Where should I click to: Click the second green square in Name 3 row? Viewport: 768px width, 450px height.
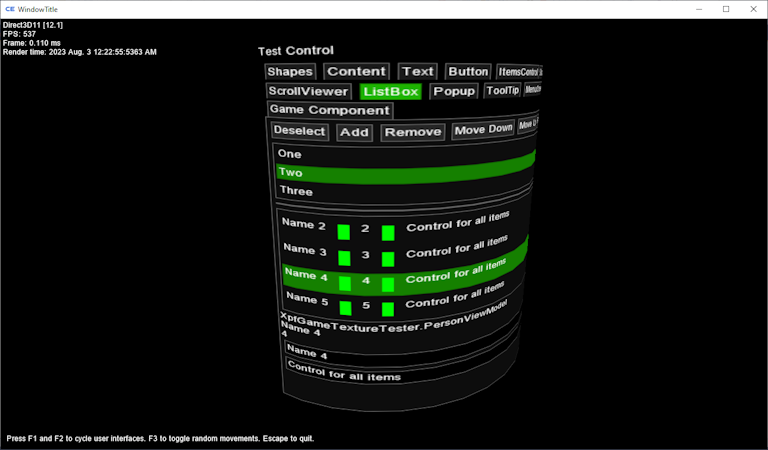pyautogui.click(x=388, y=258)
